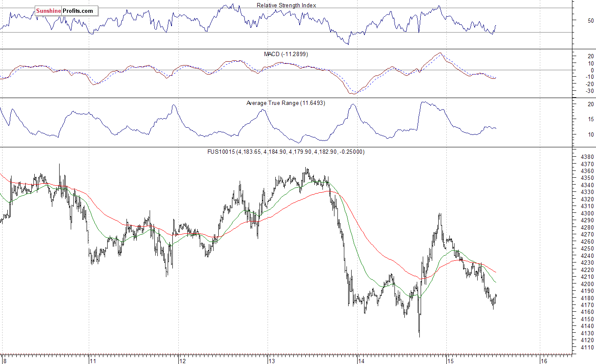The width and height of the screenshot is (596, 364).
Task: Click the 4200 price axis label
Action: tap(587, 284)
